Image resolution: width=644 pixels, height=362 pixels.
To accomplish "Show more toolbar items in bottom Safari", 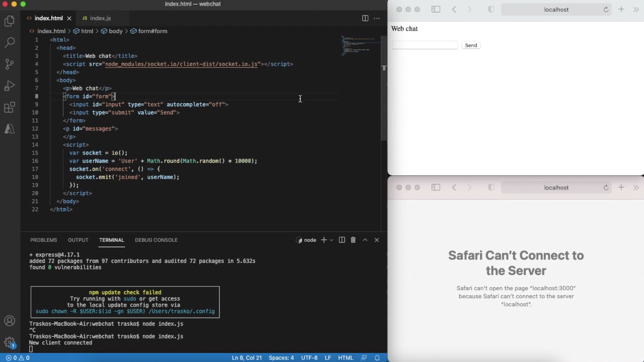I will 636,188.
